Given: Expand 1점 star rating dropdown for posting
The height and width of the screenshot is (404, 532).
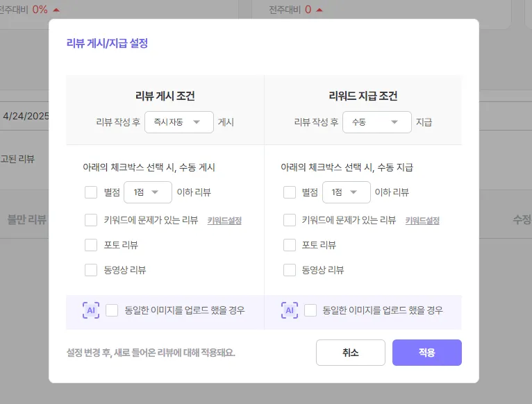Looking at the screenshot, I should [147, 192].
